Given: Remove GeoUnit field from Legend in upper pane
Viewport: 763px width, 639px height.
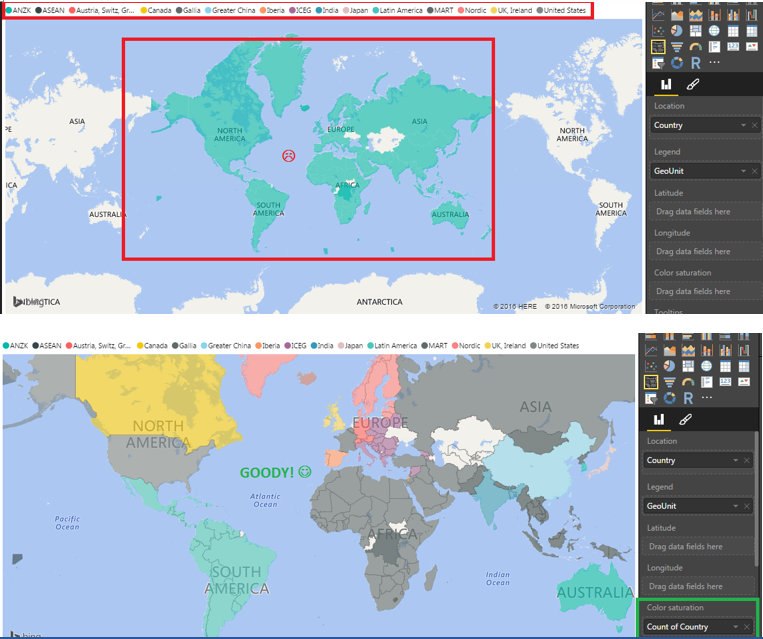Looking at the screenshot, I should [754, 171].
